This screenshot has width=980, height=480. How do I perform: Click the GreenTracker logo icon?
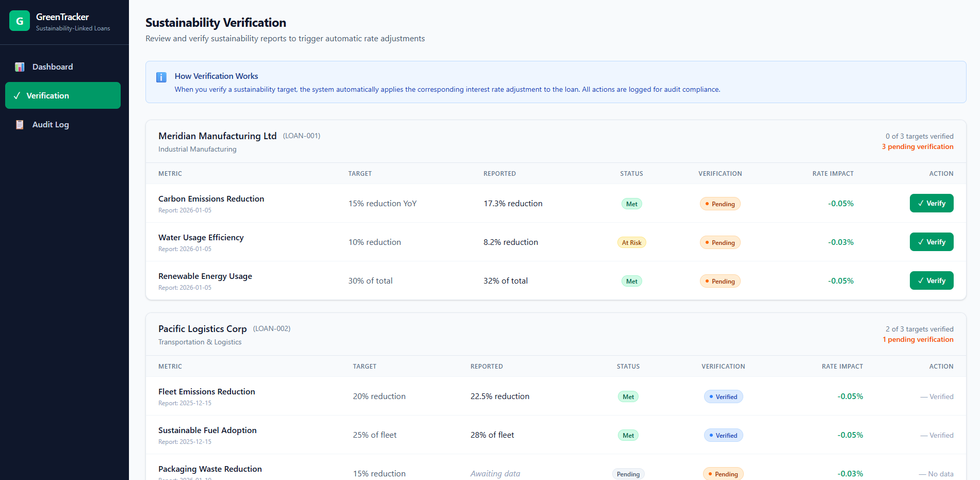tap(20, 21)
